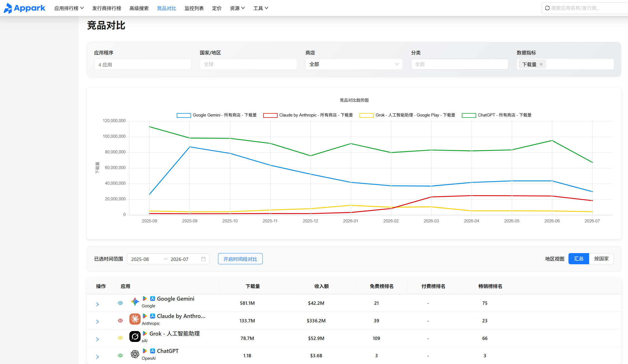This screenshot has height=364, width=628.
Task: Expand the Grok row
Action: (98, 339)
